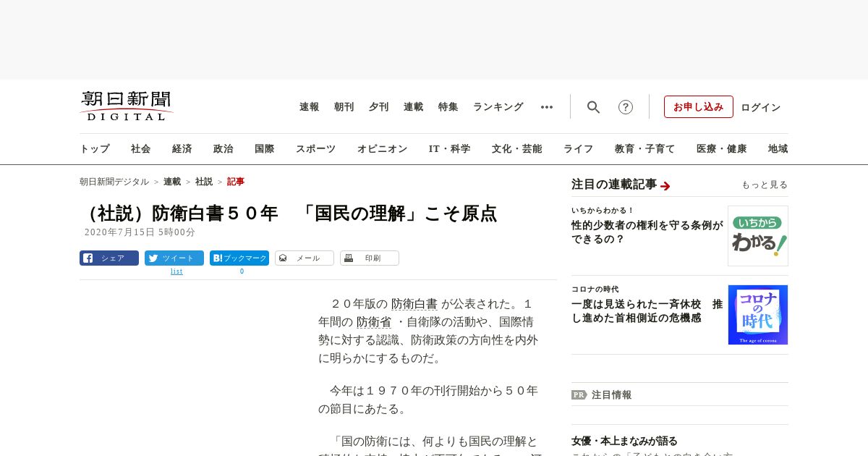
Task: Go to 文化・芸能 section tab
Action: point(517,149)
